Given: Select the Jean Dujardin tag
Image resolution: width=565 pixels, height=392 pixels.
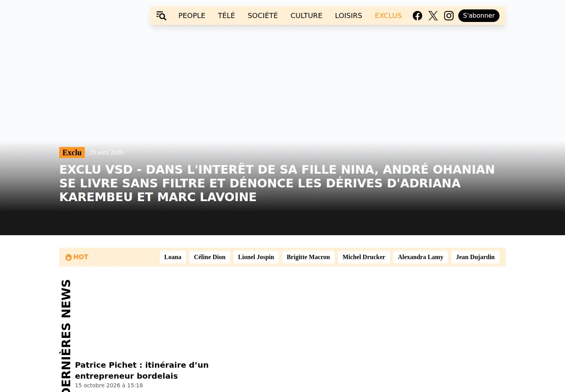Looking at the screenshot, I should tap(475, 257).
